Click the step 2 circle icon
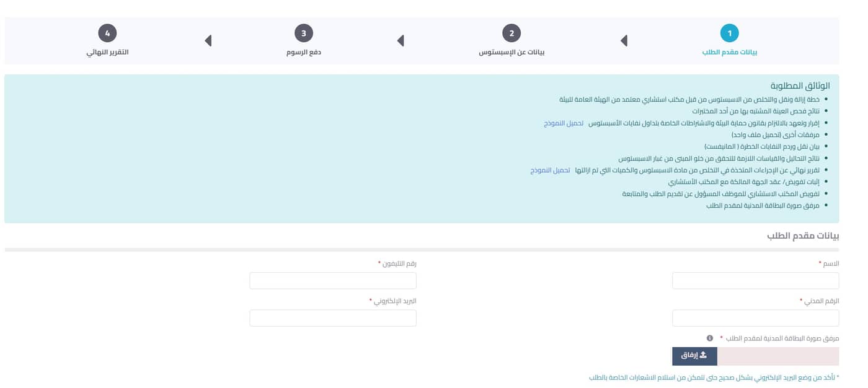Image resolution: width=868 pixels, height=388 pixels. coord(511,33)
